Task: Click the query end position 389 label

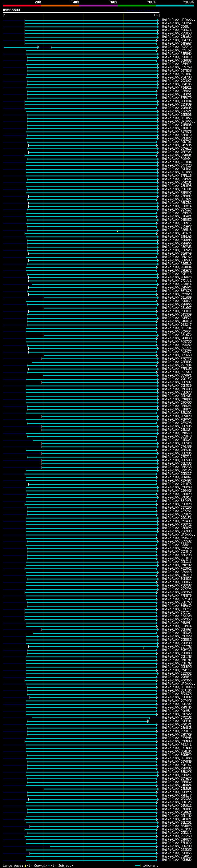Action: (x=155, y=15)
